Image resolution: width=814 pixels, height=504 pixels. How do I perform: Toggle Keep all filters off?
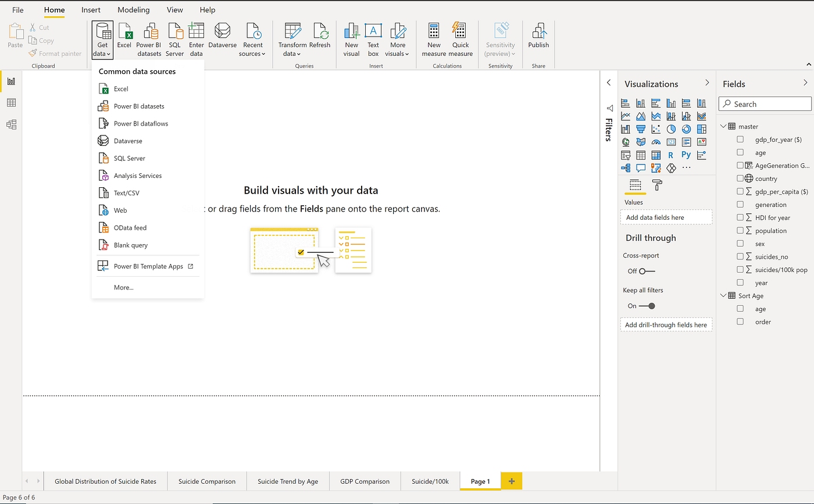click(x=647, y=306)
